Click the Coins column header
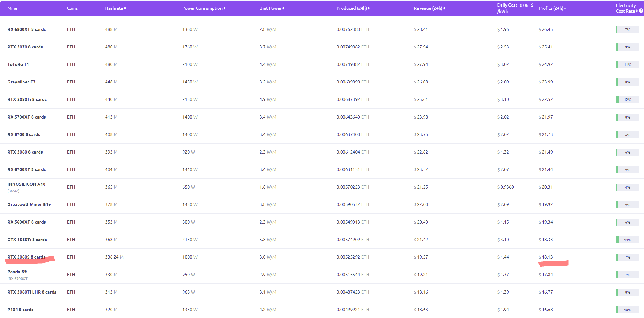 tap(72, 8)
